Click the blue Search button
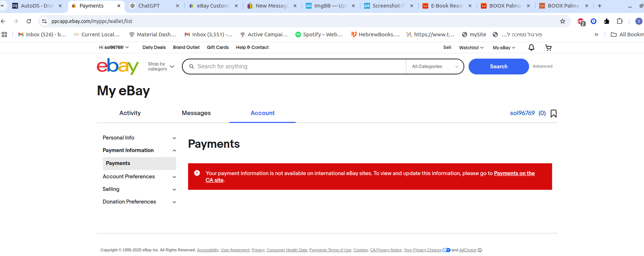Image resolution: width=644 pixels, height=256 pixels. (498, 67)
